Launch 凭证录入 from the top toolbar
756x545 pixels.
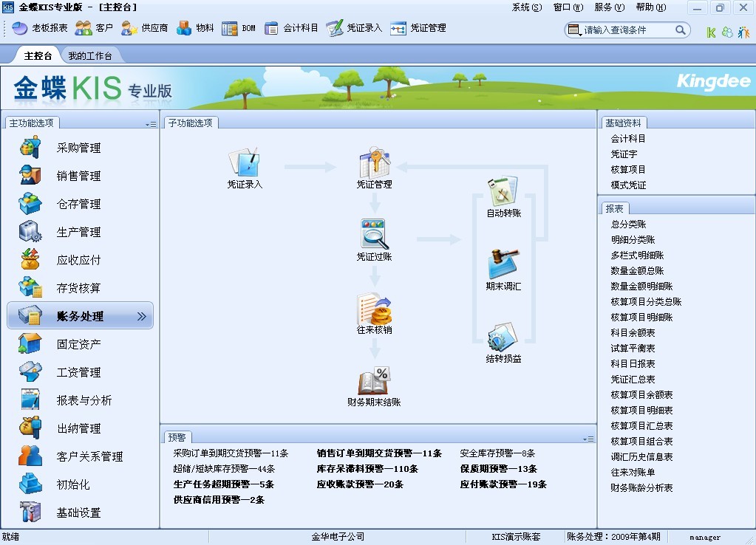tap(354, 28)
